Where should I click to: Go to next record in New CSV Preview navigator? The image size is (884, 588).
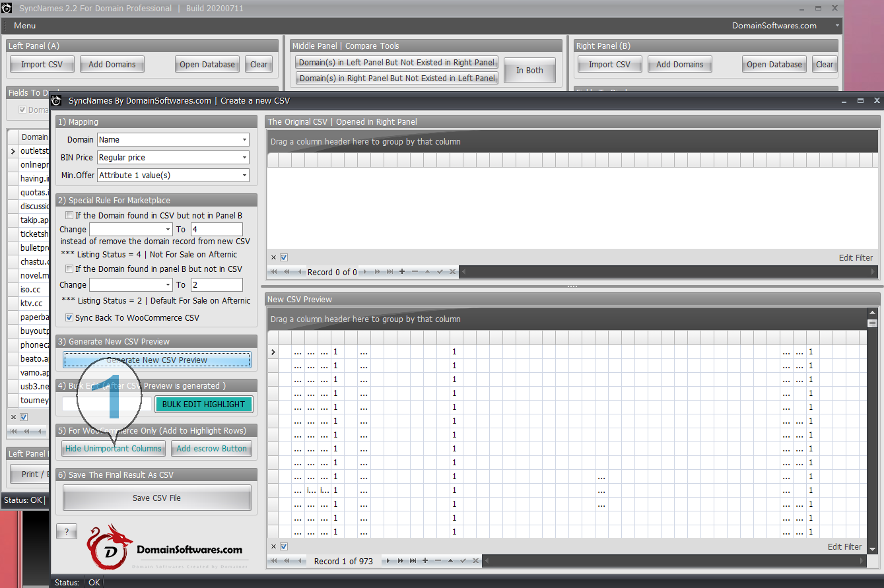point(388,561)
